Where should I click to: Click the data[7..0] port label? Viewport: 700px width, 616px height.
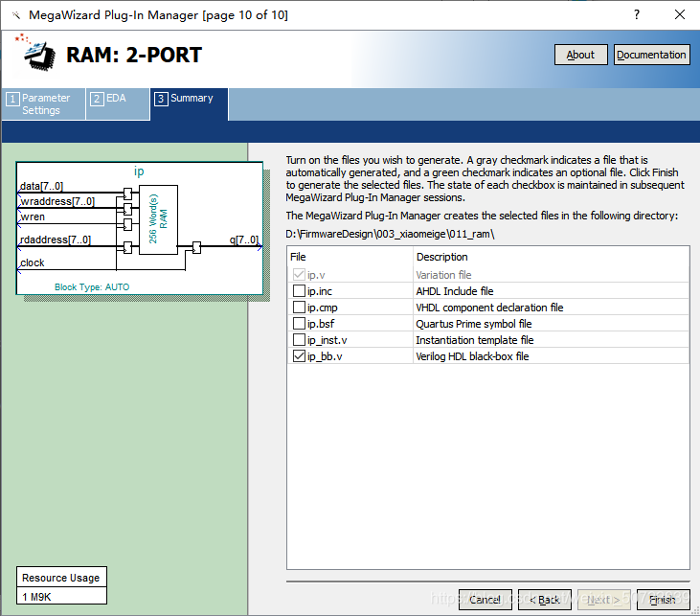coord(41,186)
